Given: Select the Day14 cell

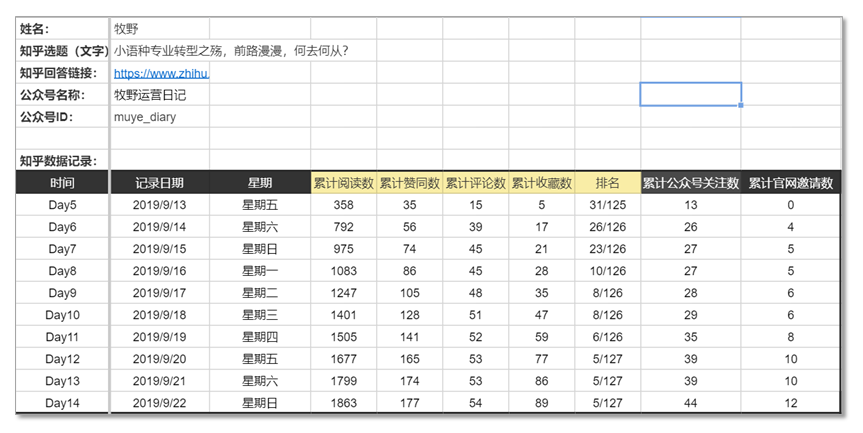Looking at the screenshot, I should click(x=62, y=403).
